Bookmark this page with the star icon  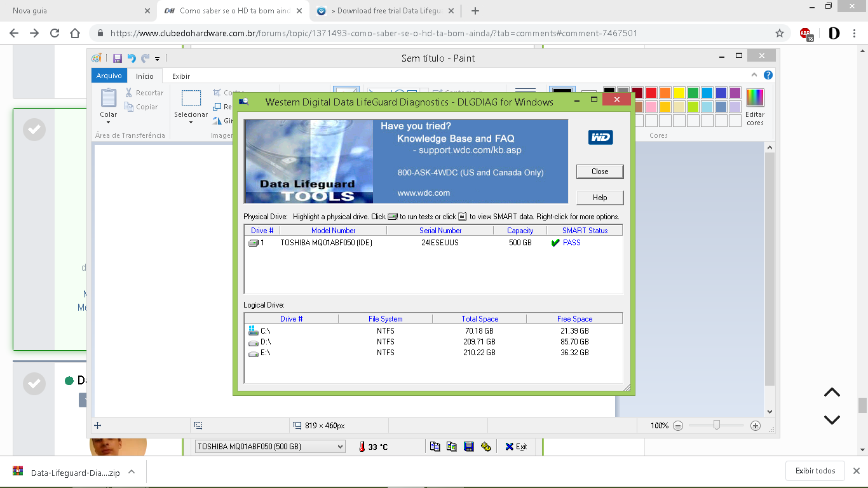(780, 33)
